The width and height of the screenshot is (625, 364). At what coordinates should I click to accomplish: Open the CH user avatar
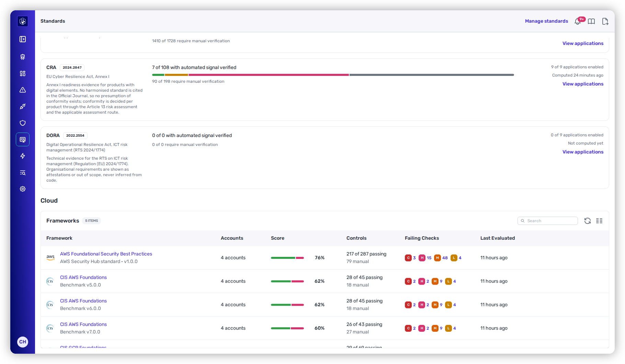[x=23, y=342]
